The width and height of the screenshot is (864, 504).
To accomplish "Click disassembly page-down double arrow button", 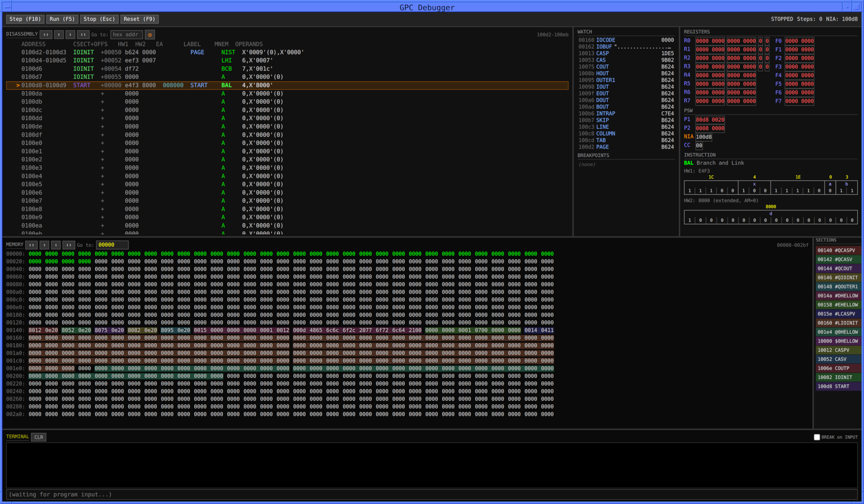I will pyautogui.click(x=83, y=35).
